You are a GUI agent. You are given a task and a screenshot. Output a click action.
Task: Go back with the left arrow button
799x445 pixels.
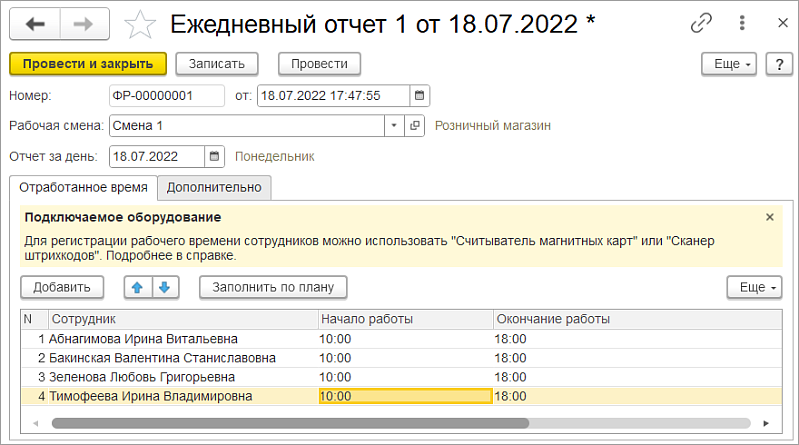35,24
